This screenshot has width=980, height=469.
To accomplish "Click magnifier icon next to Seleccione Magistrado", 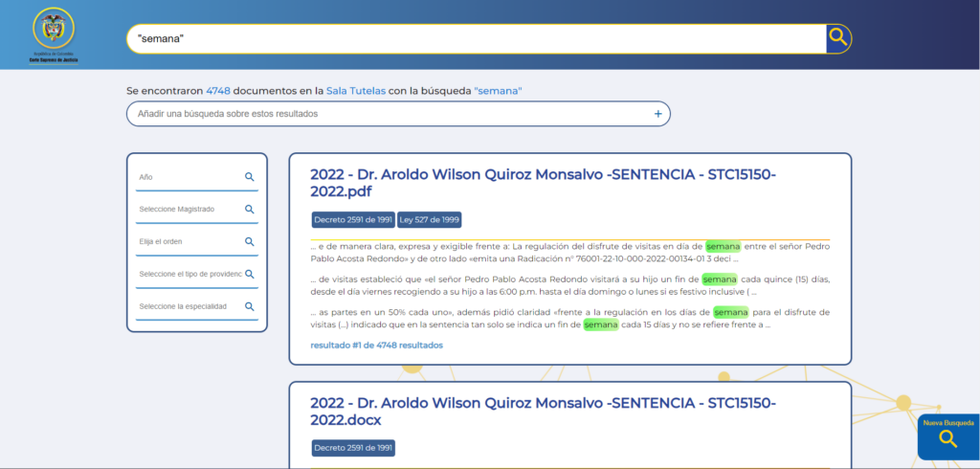I will [x=249, y=209].
